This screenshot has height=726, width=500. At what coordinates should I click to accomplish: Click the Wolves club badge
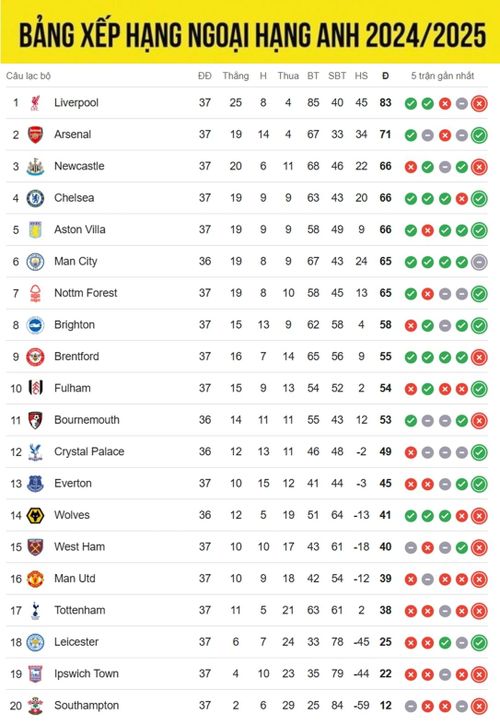35,515
